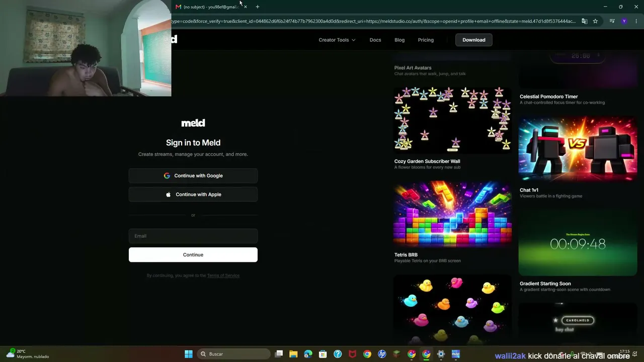Click the Apple logo in Continue with Apple
Viewport: 644px width, 362px height.
click(x=169, y=195)
